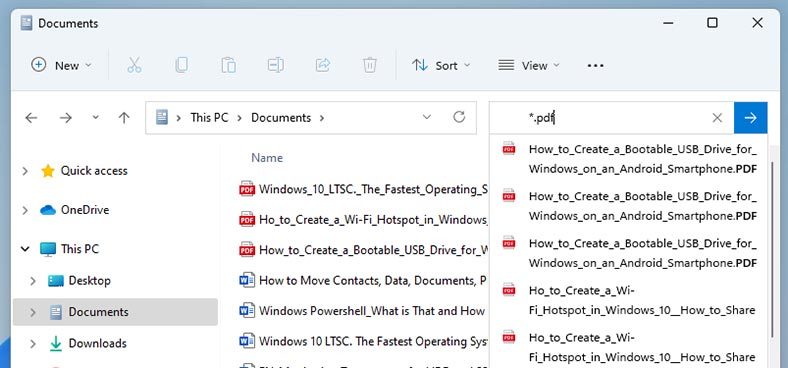Expand the Documents tree node
Viewport: 788px width, 368px height.
tap(33, 312)
